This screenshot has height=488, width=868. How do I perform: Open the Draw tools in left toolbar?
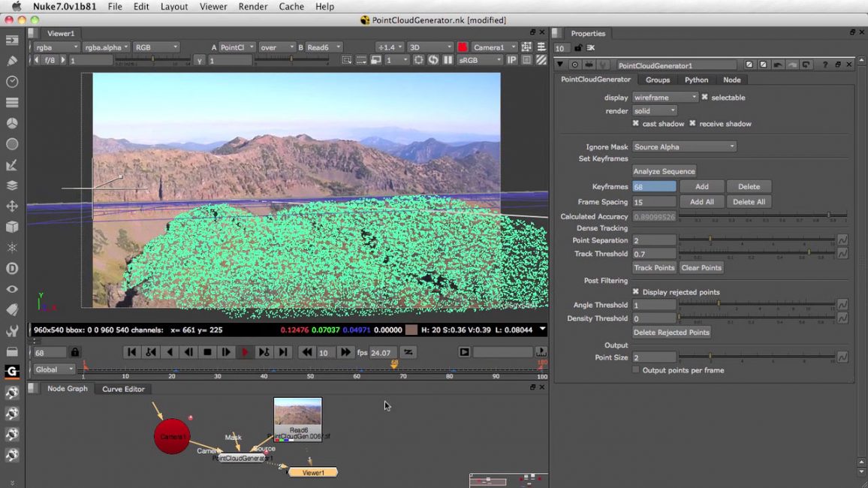tap(11, 61)
